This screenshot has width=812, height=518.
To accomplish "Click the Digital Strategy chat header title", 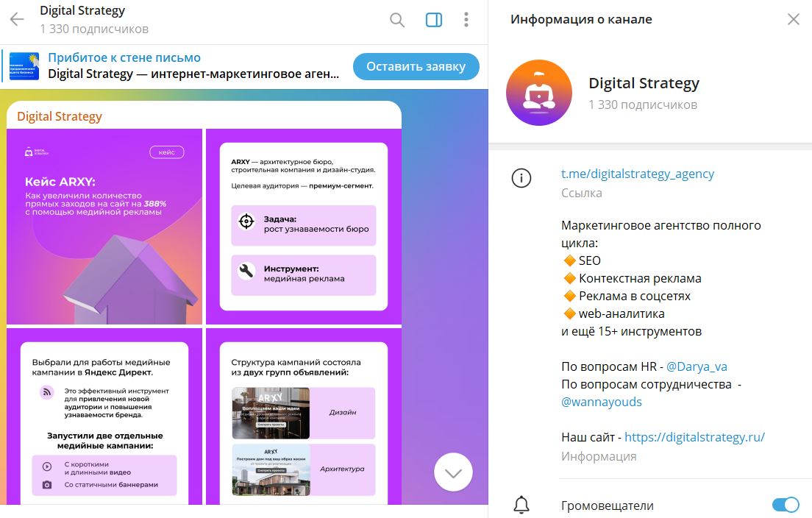I will pyautogui.click(x=82, y=11).
